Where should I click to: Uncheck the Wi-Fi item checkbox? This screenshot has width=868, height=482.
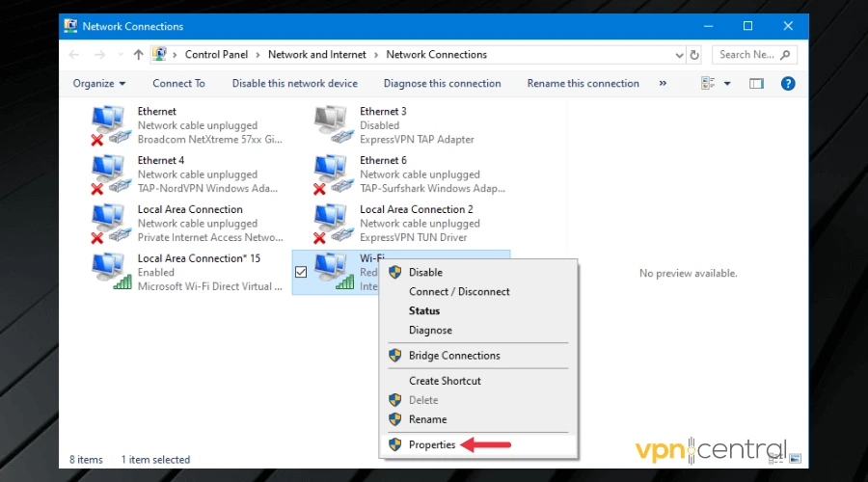[x=301, y=273]
